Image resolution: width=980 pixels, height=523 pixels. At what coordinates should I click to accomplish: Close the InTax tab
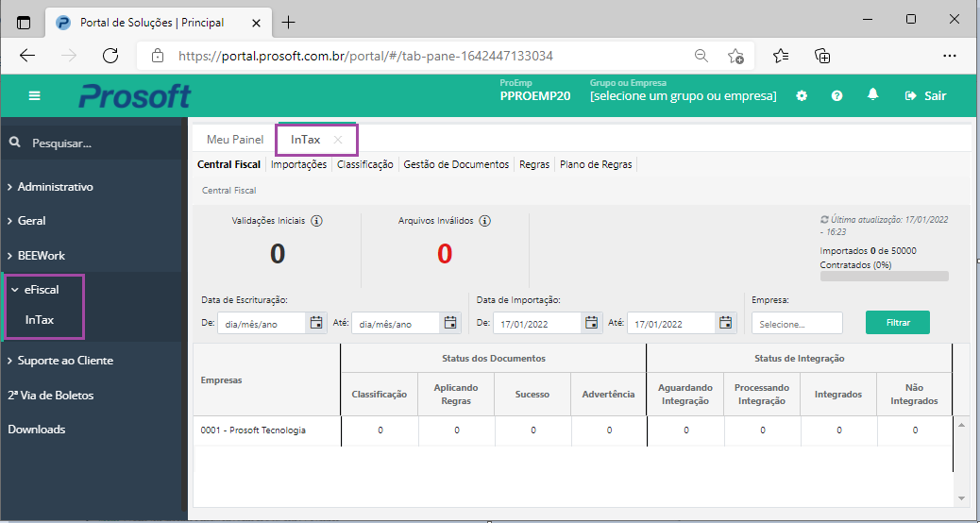(x=338, y=140)
